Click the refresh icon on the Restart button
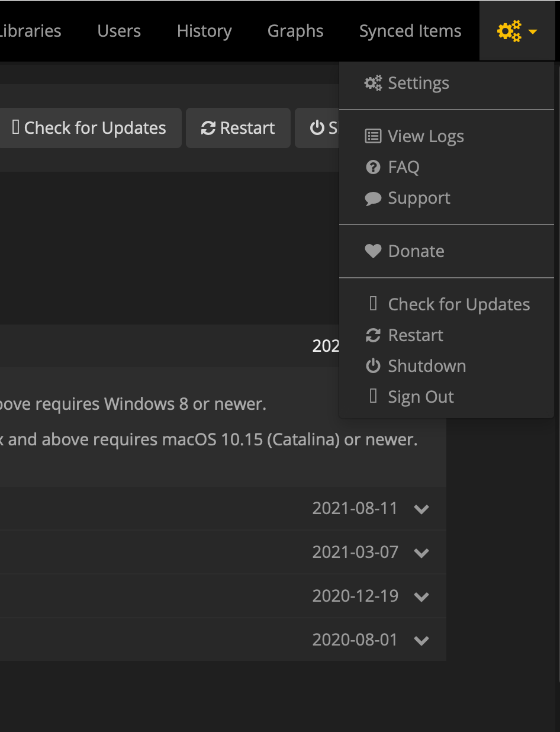This screenshot has width=560, height=732. coord(208,128)
